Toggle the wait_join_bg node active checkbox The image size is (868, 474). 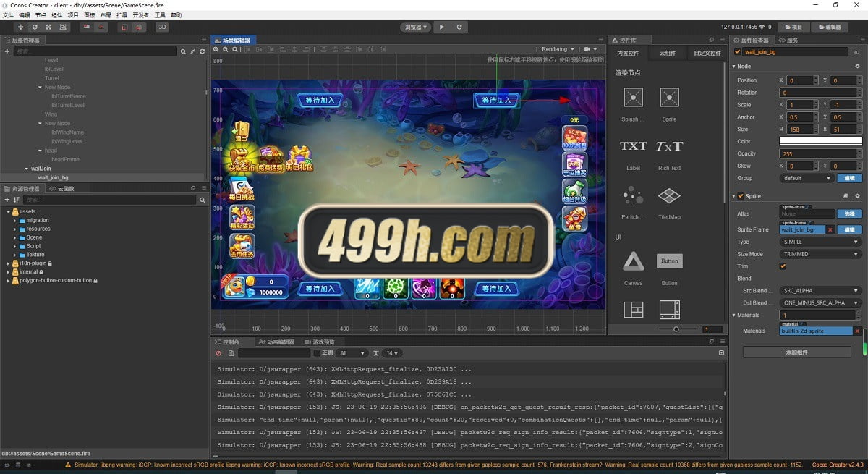738,52
